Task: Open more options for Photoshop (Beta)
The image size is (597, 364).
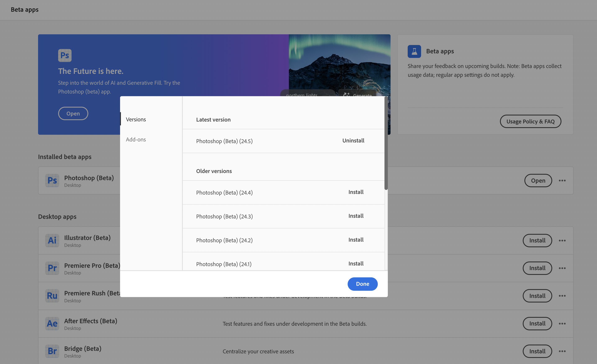Action: pyautogui.click(x=562, y=181)
